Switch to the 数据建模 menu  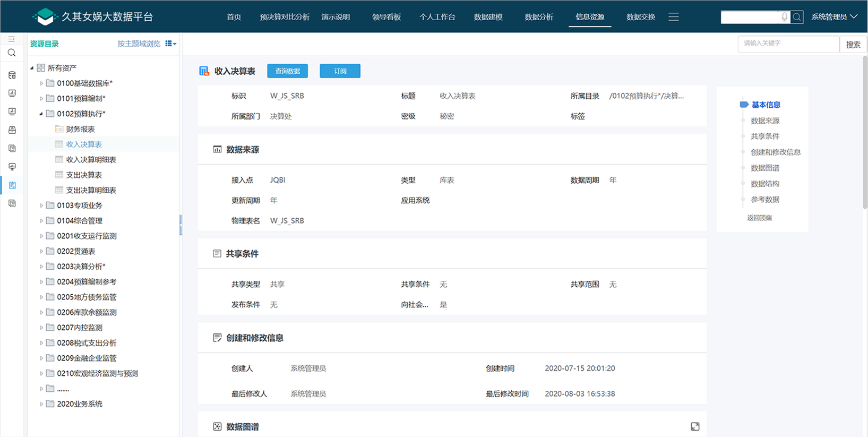tap(488, 17)
